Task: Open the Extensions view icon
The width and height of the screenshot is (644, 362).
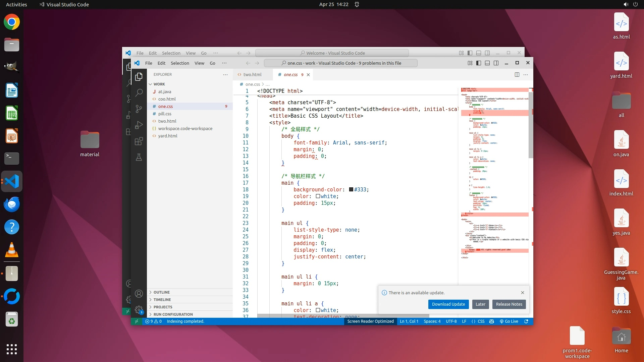Action: 139,141
